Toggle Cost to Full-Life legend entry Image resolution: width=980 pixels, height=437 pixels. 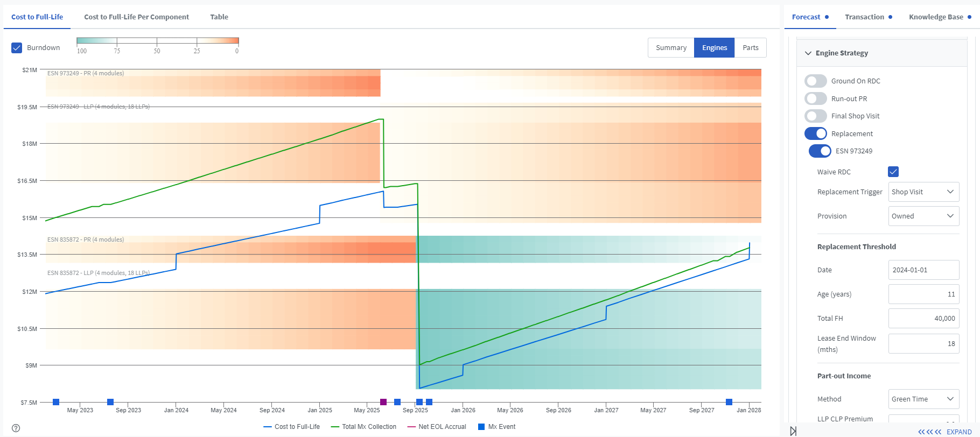click(x=291, y=427)
